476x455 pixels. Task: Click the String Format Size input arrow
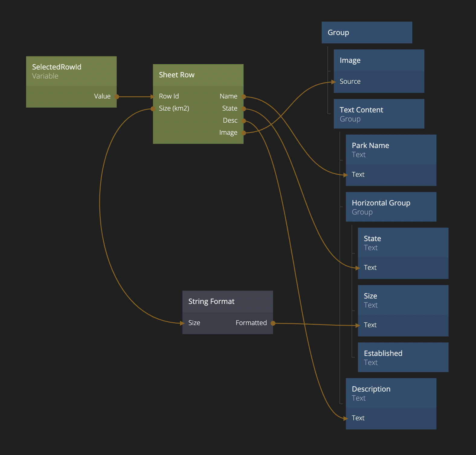pyautogui.click(x=182, y=323)
